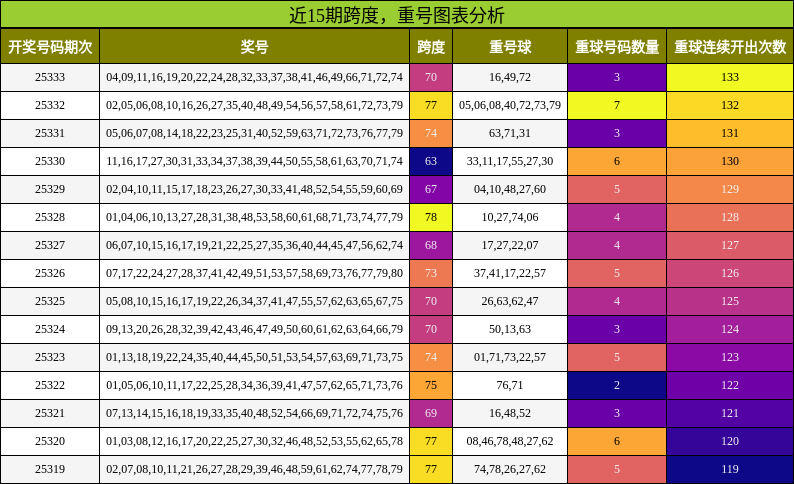
Task: Click the repeat balls 50,13,63
Action: coord(510,330)
